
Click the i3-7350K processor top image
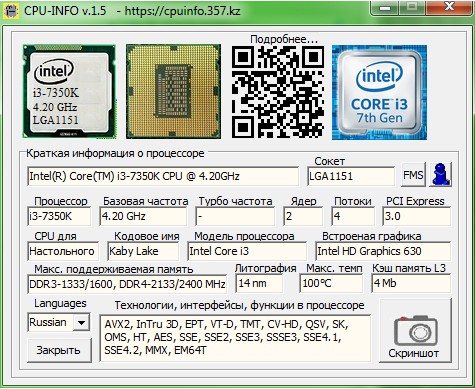pos(69,91)
